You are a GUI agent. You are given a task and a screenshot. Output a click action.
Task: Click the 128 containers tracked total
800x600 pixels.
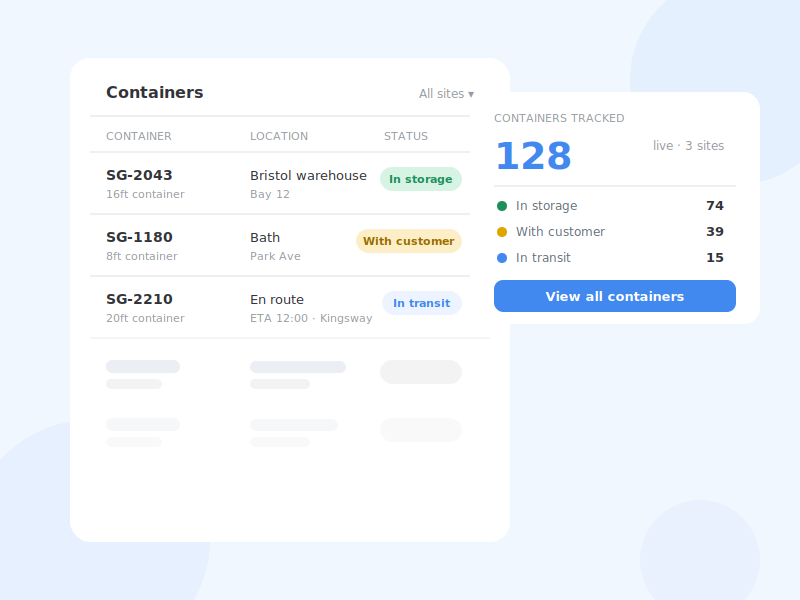coord(533,156)
